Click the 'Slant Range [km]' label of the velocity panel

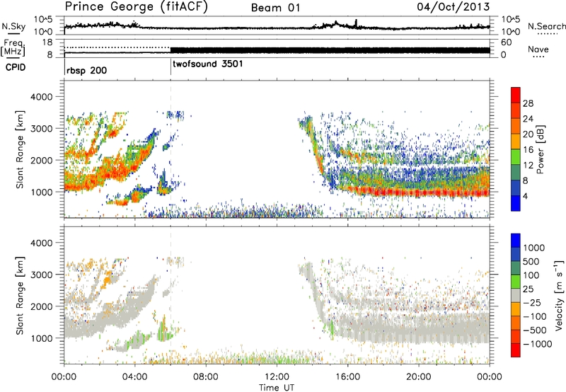20,295
